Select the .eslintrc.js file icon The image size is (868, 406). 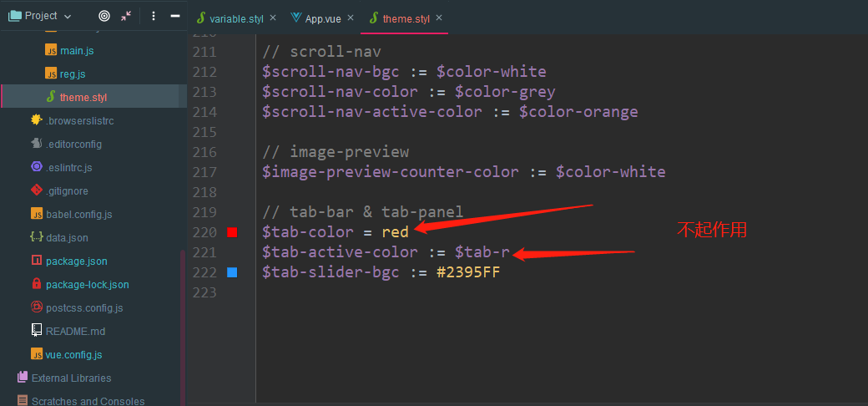pyautogui.click(x=37, y=167)
